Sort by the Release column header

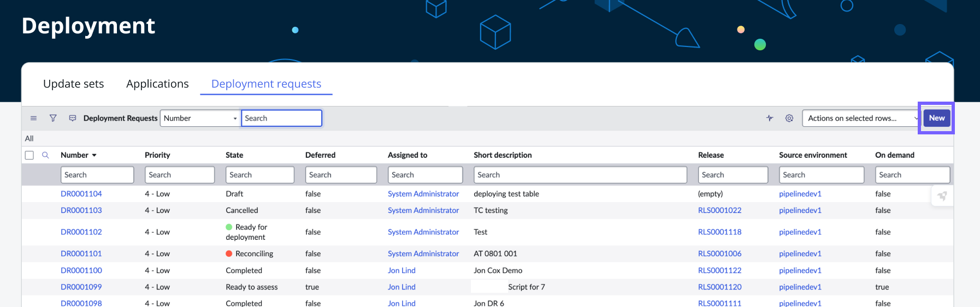(x=711, y=155)
